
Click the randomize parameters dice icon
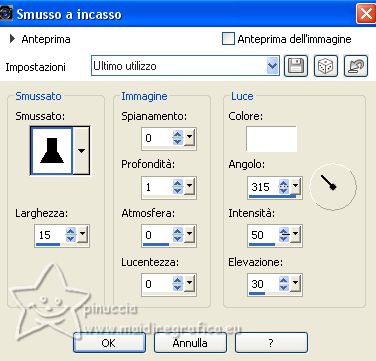tap(326, 66)
